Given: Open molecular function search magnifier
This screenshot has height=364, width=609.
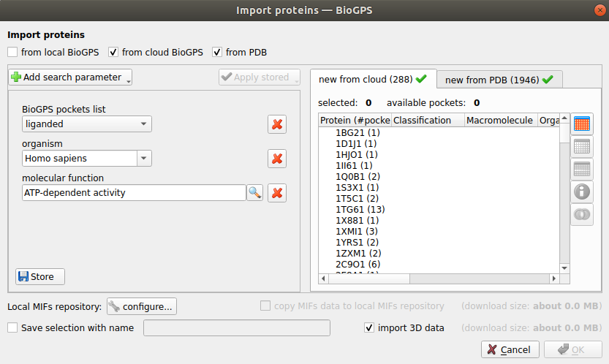Looking at the screenshot, I should pyautogui.click(x=254, y=193).
